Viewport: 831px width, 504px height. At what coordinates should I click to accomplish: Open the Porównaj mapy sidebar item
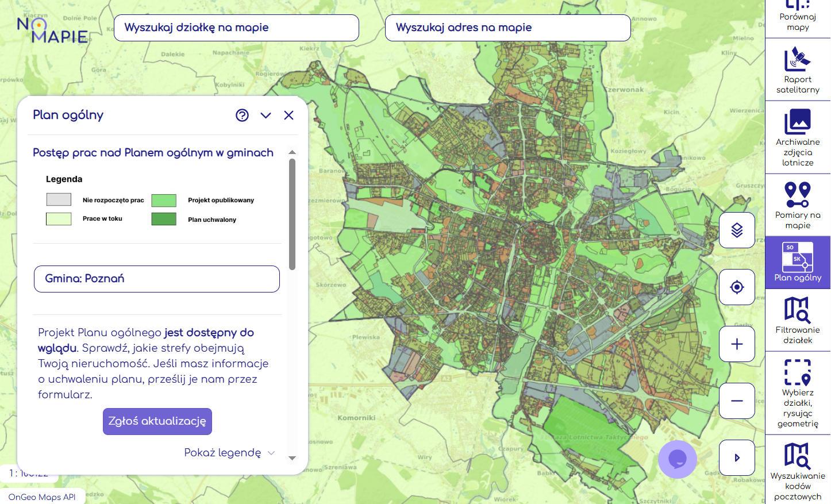[798, 17]
